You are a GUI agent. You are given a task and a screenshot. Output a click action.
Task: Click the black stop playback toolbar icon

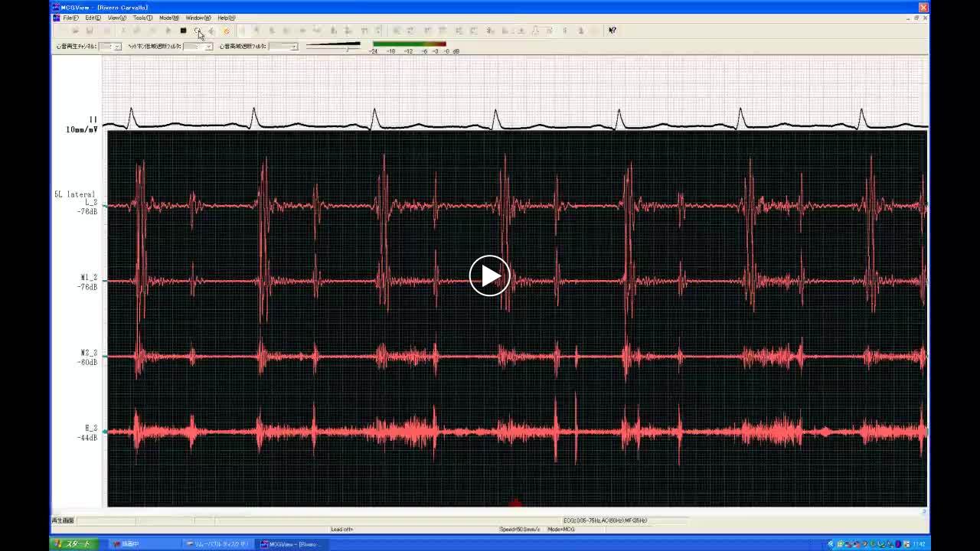[183, 31]
